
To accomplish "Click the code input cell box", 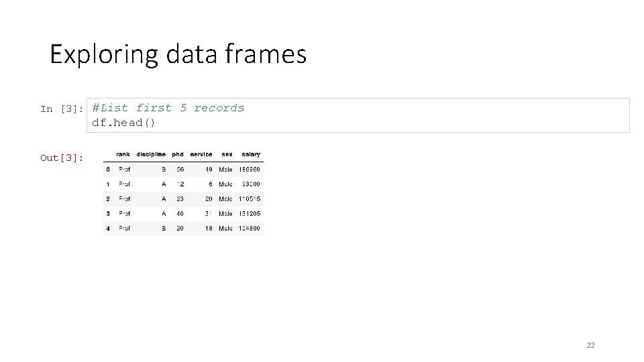I will [358, 115].
